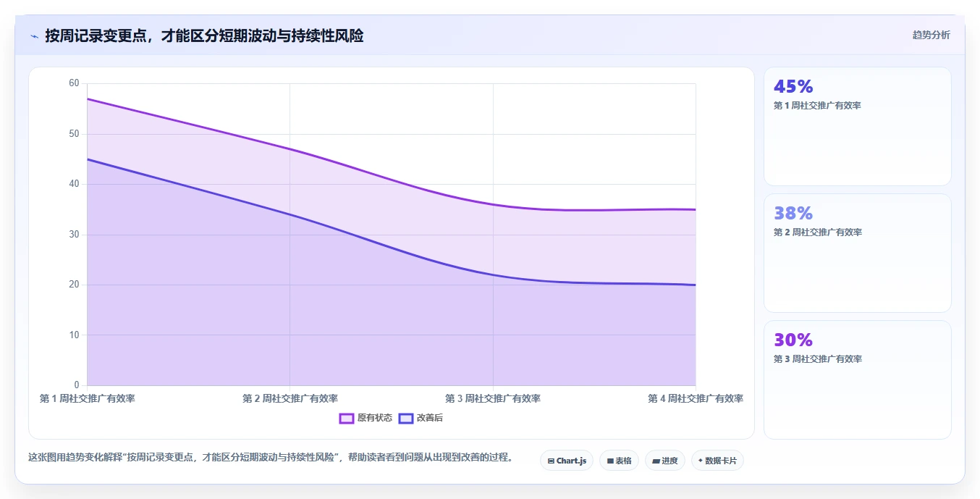Viewport: 980px width, 499px height.
Task: Click the y-axis value 10
Action: [x=74, y=335]
